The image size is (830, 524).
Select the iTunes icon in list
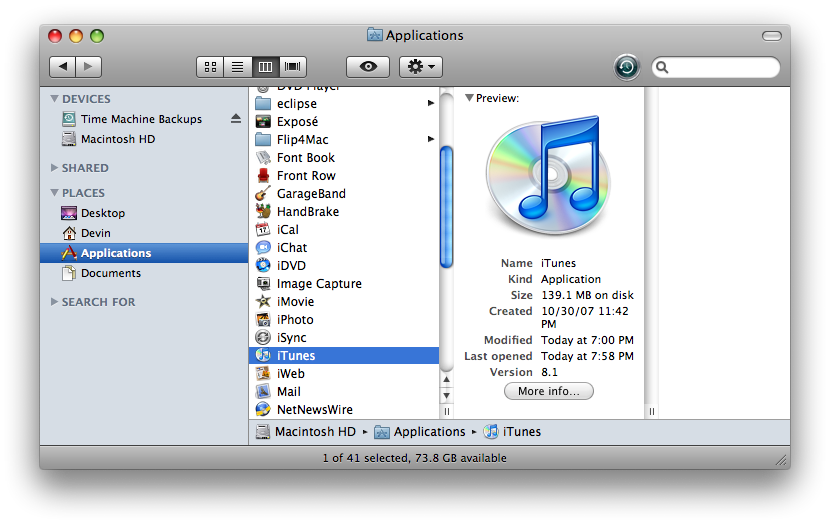point(263,355)
